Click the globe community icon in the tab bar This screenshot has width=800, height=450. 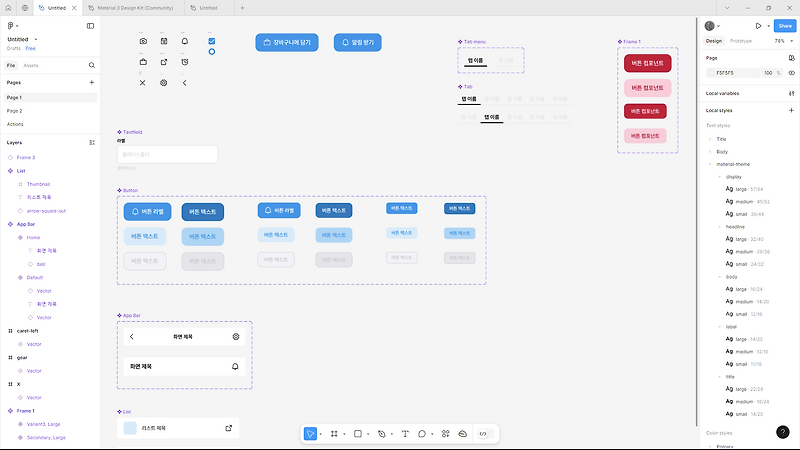point(25,8)
